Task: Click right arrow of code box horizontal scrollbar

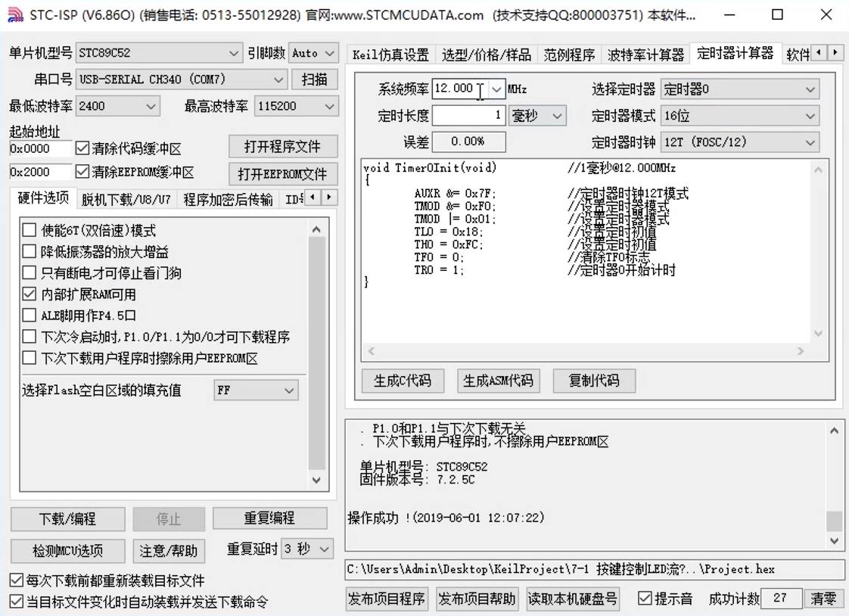Action: [x=801, y=351]
